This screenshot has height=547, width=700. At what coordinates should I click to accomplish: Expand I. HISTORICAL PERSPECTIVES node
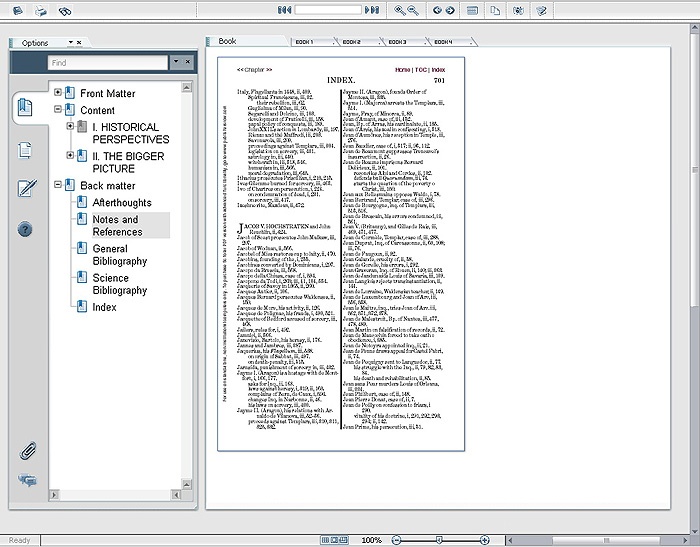70,126
